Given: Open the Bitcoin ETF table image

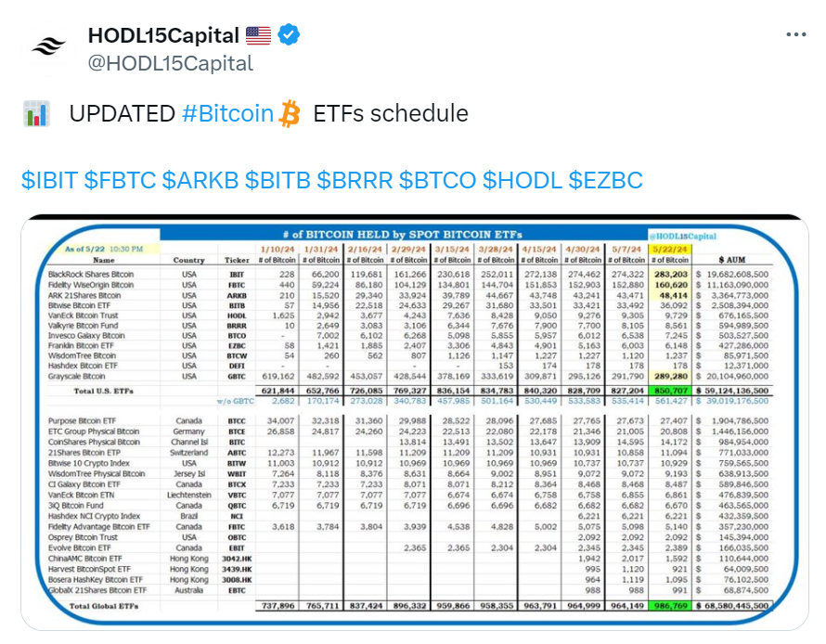Looking at the screenshot, I should [x=415, y=422].
